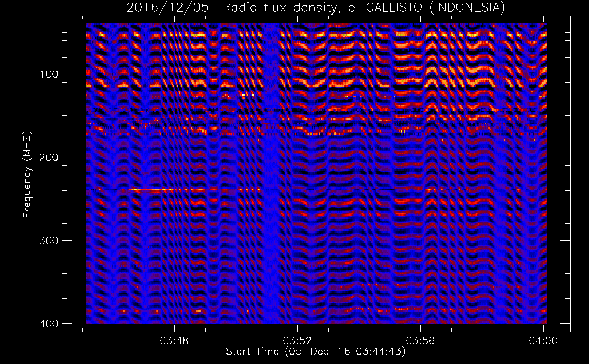Click the 'Start Time (05-Dec-16 03:44:43)' axis label

[316, 352]
